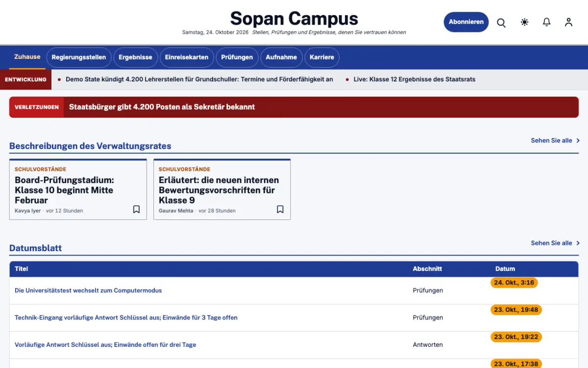Click author name Gaurav Mehta

(x=176, y=211)
